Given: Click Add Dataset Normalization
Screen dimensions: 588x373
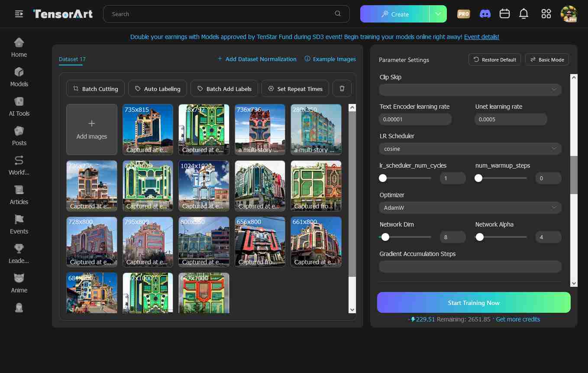Looking at the screenshot, I should point(257,59).
